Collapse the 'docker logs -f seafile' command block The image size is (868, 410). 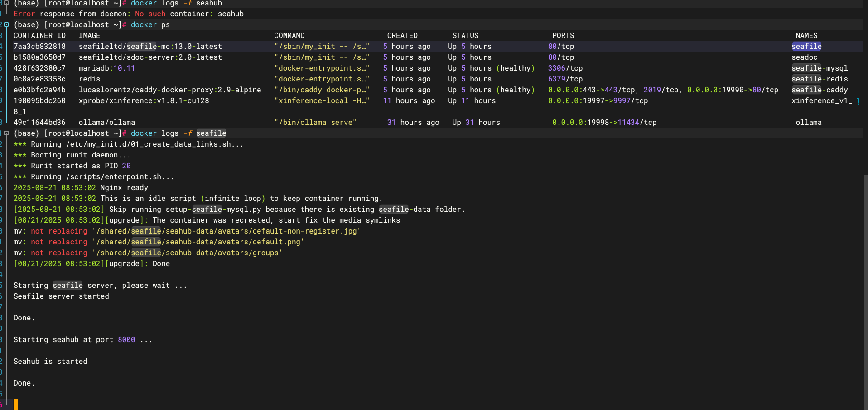coord(6,133)
